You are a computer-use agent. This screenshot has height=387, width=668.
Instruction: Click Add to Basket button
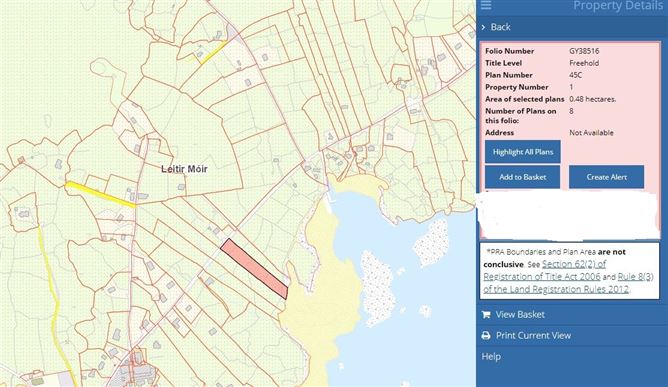522,177
